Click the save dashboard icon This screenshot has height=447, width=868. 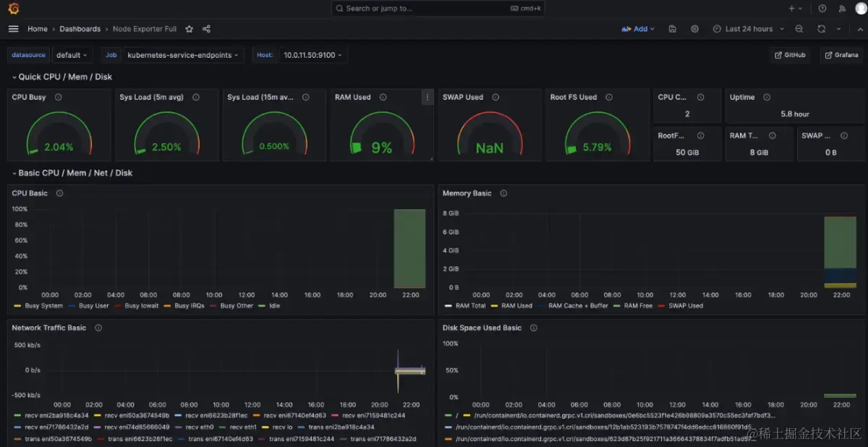[673, 29]
